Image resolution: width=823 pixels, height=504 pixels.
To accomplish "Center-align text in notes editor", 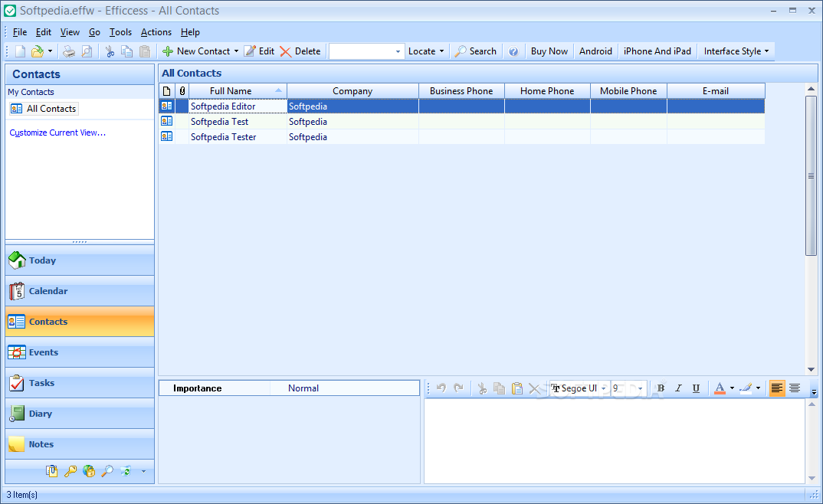I will pos(795,388).
